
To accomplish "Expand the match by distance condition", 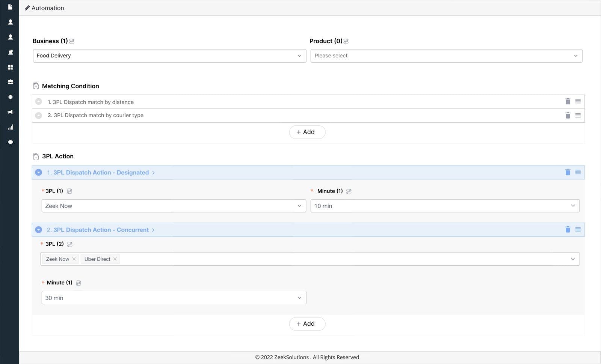I will pyautogui.click(x=38, y=102).
